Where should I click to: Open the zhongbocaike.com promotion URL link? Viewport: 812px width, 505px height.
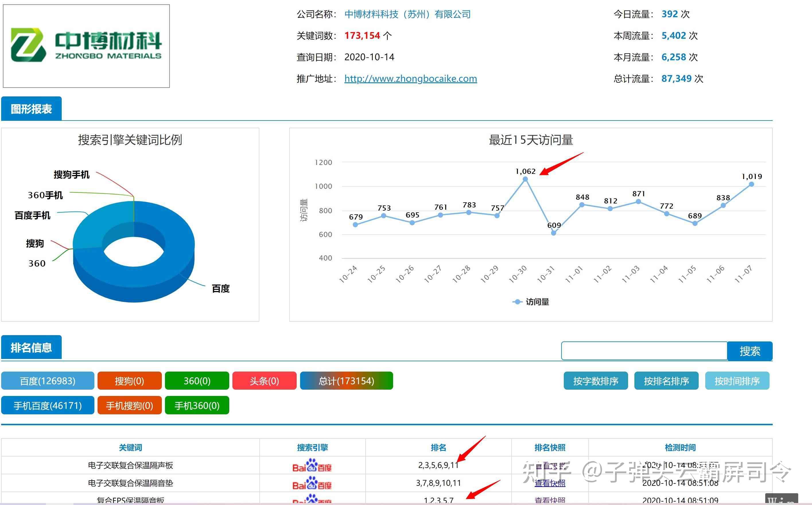tap(410, 79)
